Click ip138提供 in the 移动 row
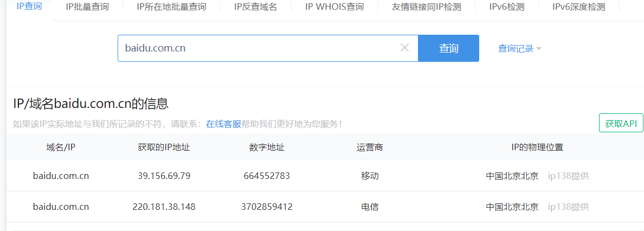 [x=569, y=176]
